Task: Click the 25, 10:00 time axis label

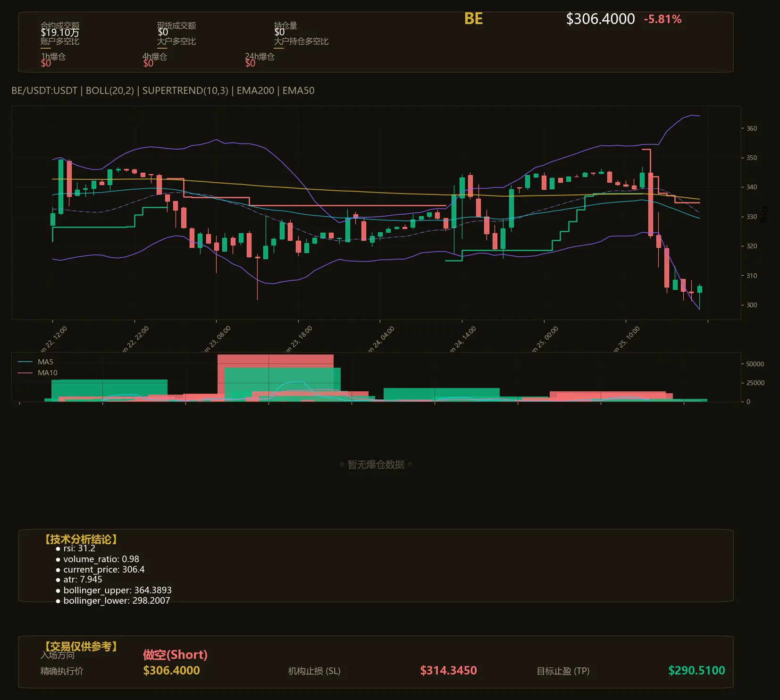Action: 626,339
